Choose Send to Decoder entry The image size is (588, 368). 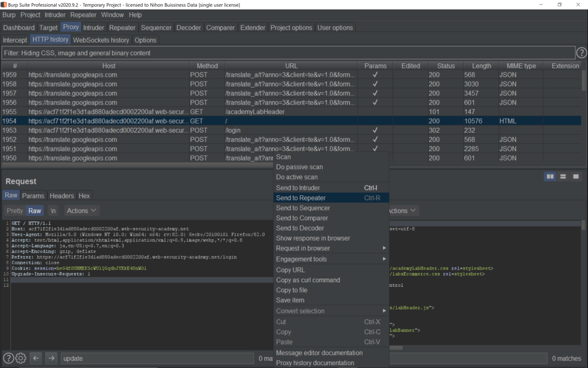tap(331, 228)
